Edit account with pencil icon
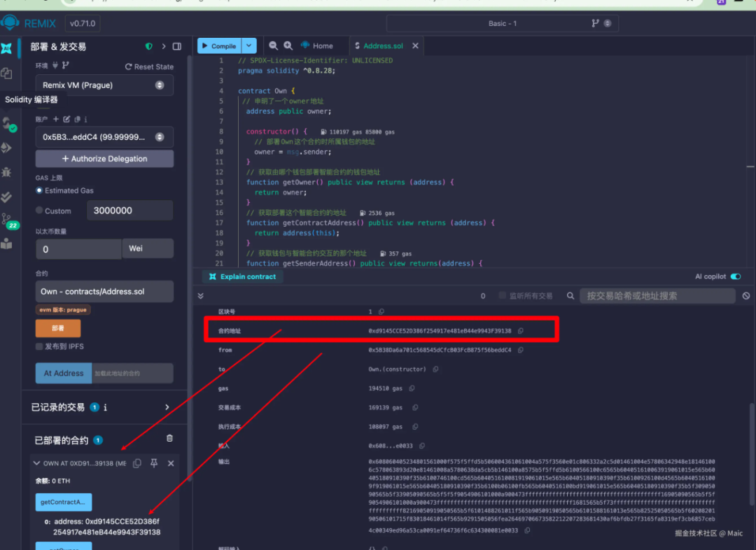 (x=66, y=118)
